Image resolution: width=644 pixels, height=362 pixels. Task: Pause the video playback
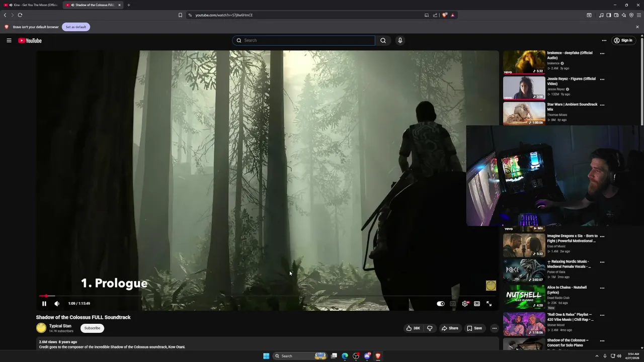pos(44,304)
